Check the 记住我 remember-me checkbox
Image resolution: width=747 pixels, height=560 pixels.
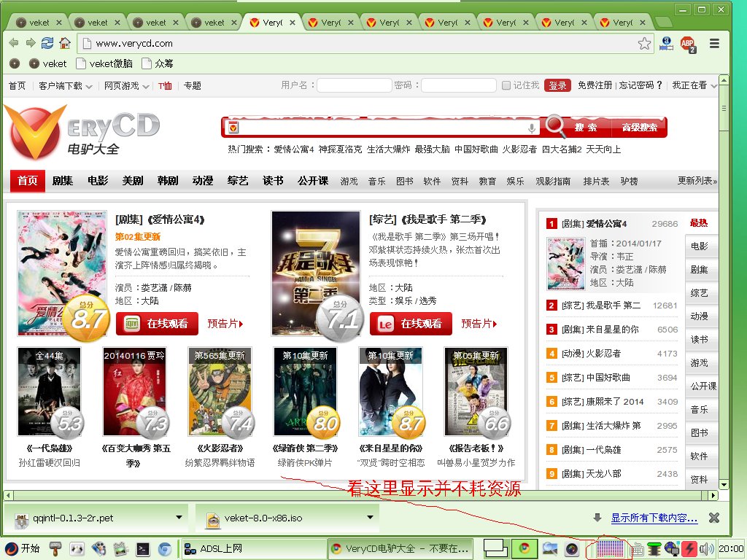(506, 85)
